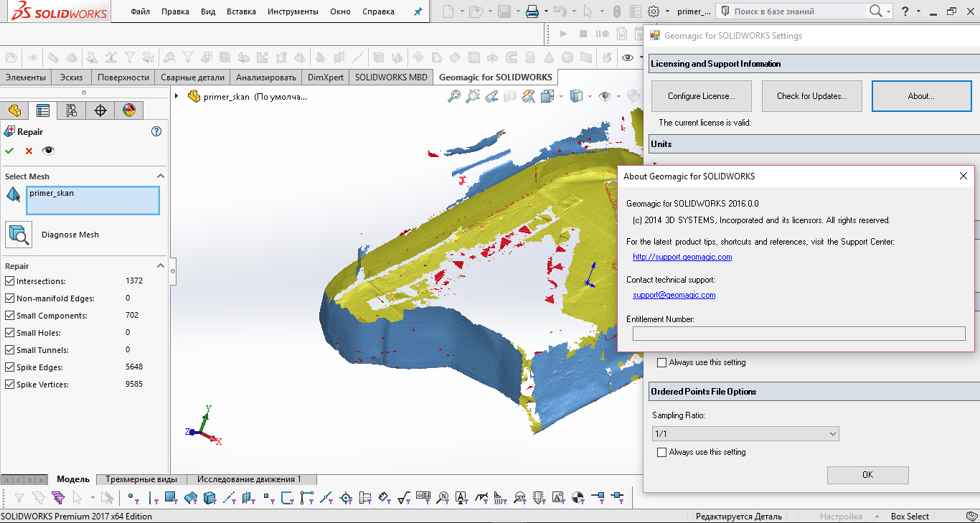The width and height of the screenshot is (980, 523).
Task: Click the Check for Updates button
Action: 811,96
